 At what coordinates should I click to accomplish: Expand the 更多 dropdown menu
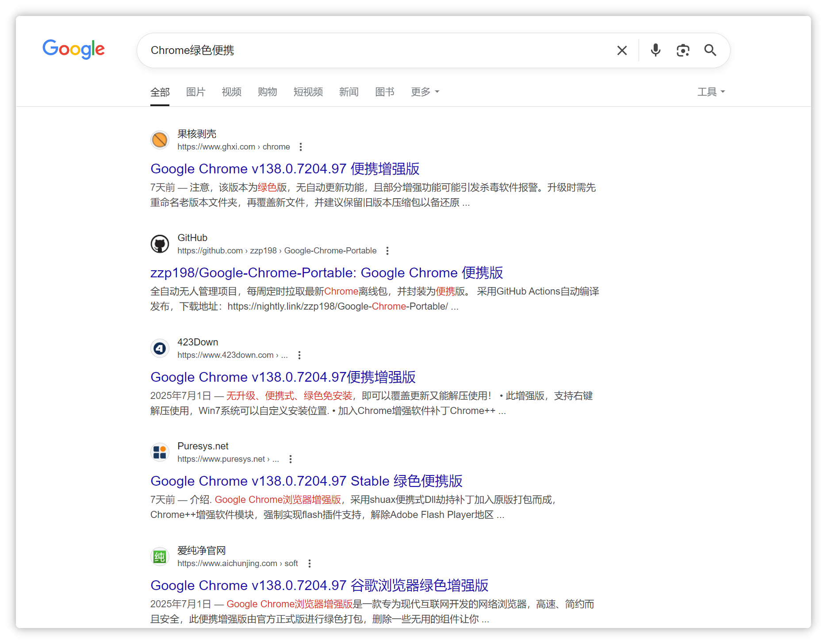(x=425, y=92)
